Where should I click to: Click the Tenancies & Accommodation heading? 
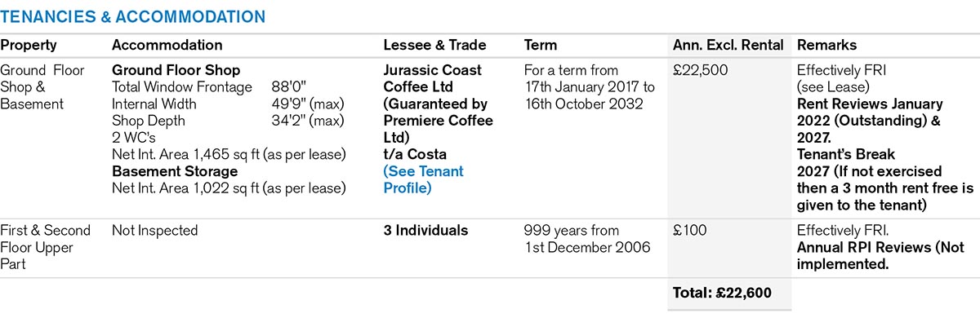click(x=132, y=16)
